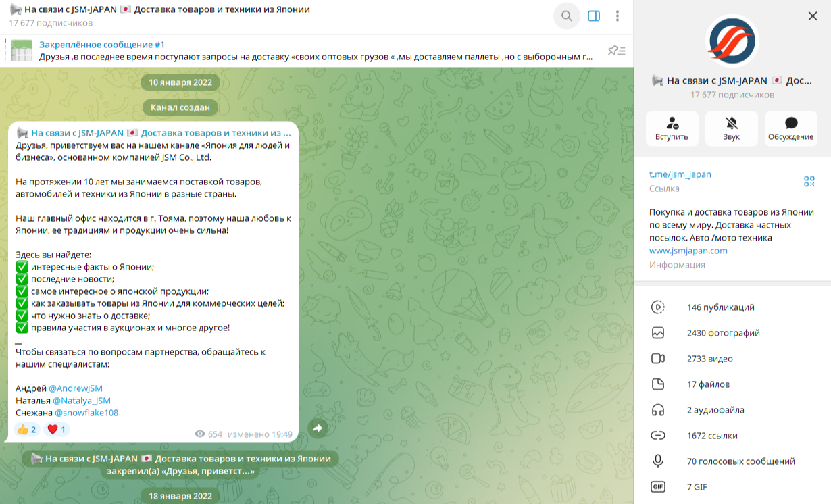This screenshot has width=831, height=504.
Task: Close the channel info panel
Action: click(813, 16)
